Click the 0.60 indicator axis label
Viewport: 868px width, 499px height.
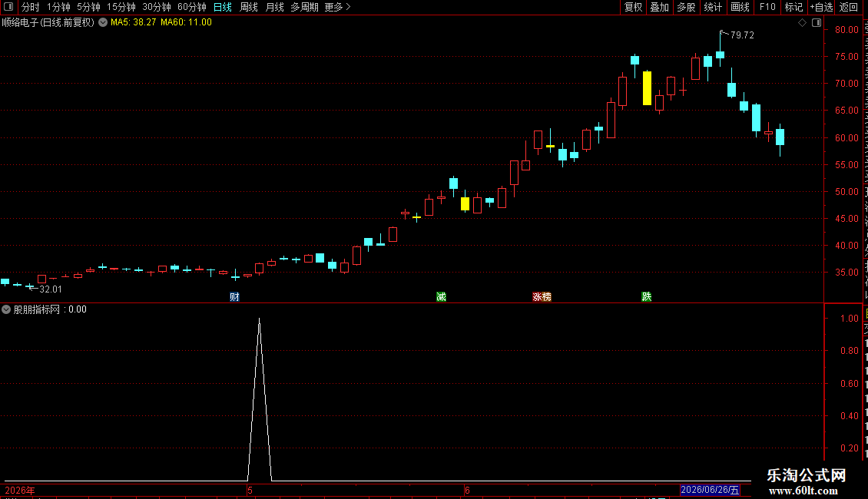tap(849, 383)
